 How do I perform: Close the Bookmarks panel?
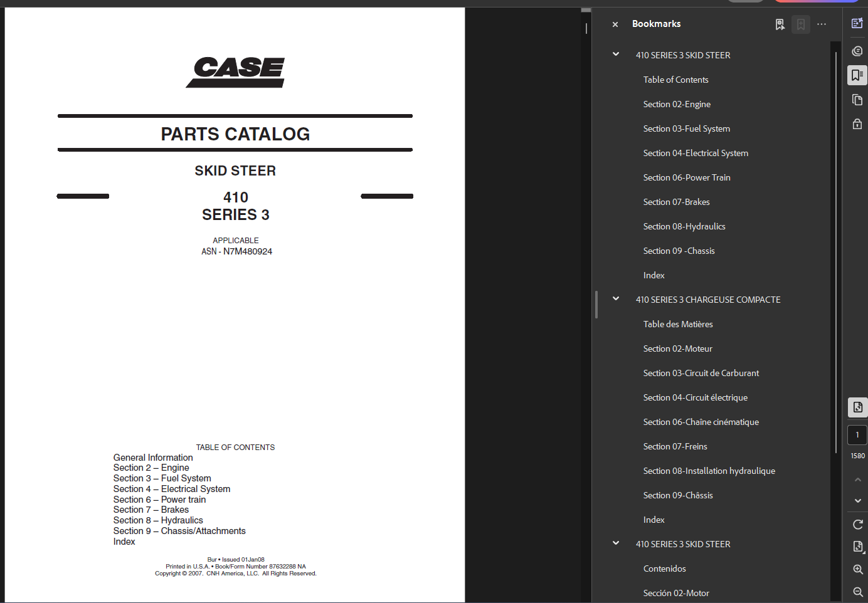coord(615,24)
